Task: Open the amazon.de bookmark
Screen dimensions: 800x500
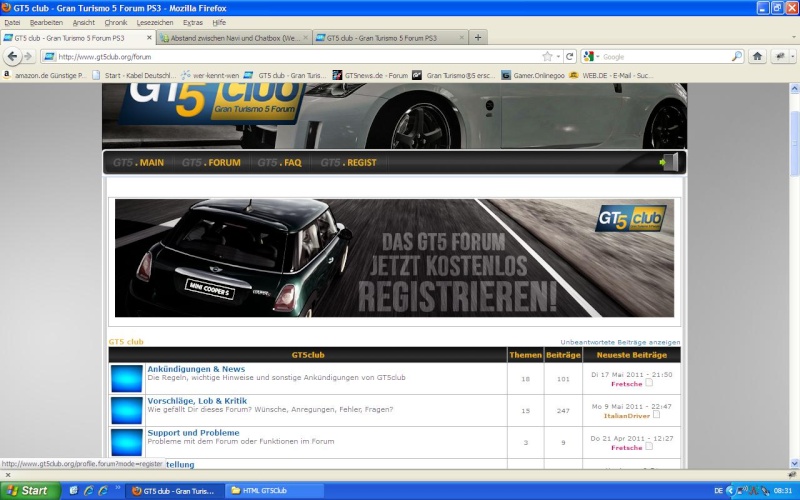Action: click(45, 76)
